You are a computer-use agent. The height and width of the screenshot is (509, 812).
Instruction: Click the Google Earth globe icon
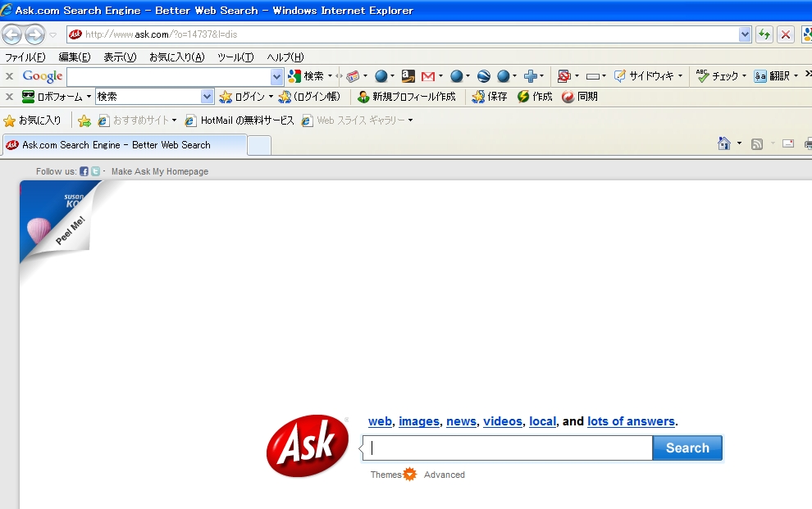point(484,76)
